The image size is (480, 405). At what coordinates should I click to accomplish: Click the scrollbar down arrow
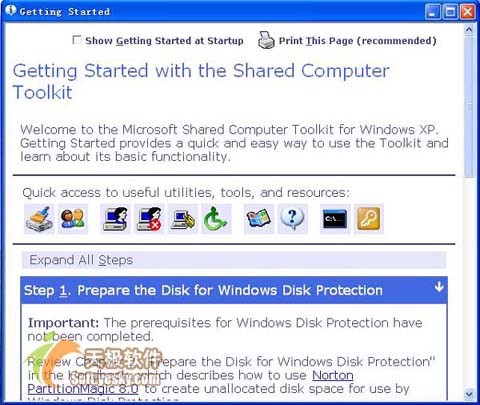(x=469, y=394)
